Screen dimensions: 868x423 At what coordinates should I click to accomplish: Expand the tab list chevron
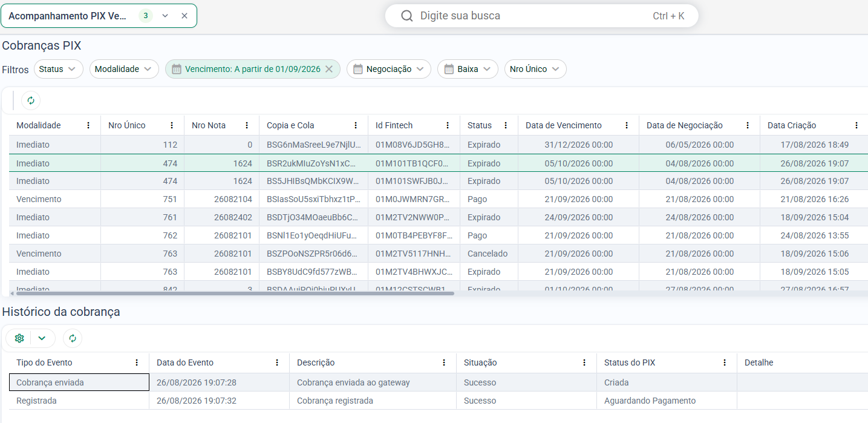click(165, 16)
